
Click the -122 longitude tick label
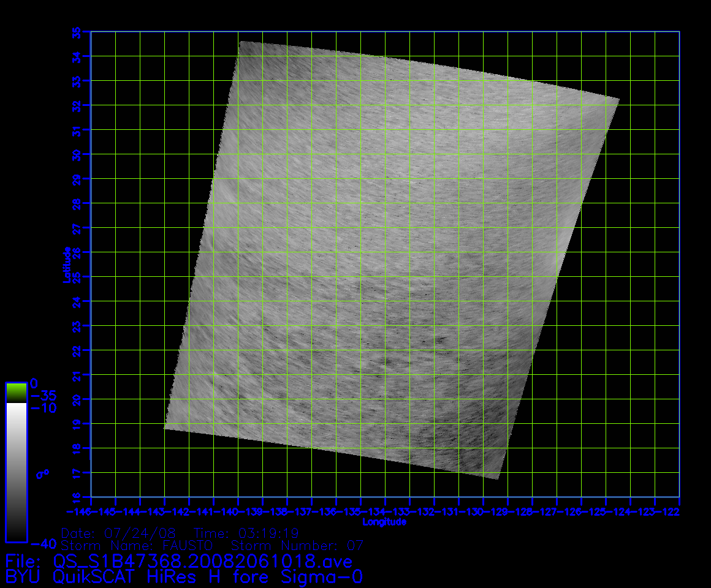click(x=668, y=512)
